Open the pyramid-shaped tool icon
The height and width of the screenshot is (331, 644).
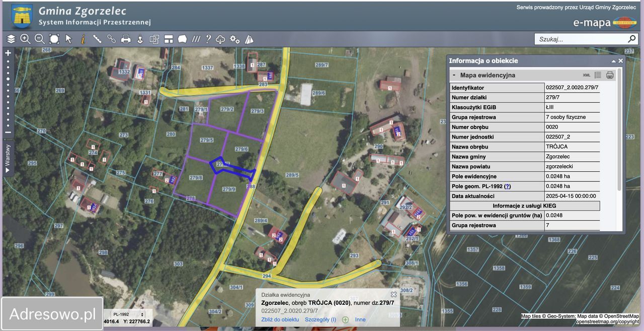coord(249,39)
